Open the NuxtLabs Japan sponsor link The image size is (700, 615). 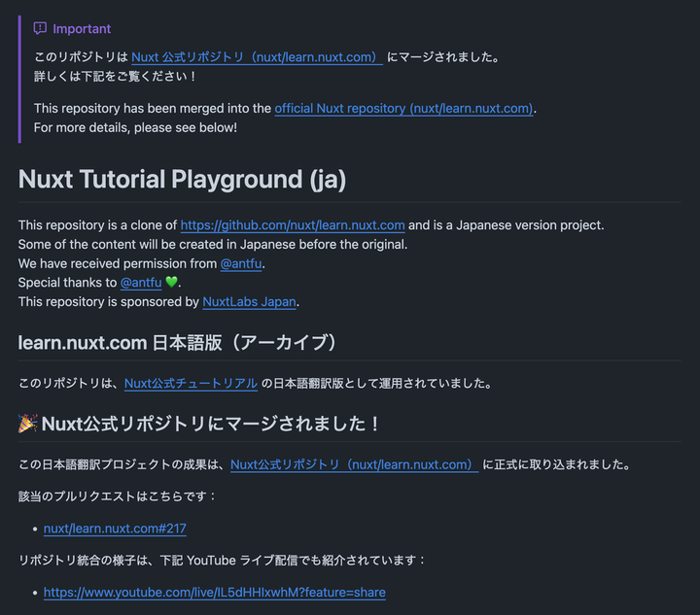(x=249, y=302)
